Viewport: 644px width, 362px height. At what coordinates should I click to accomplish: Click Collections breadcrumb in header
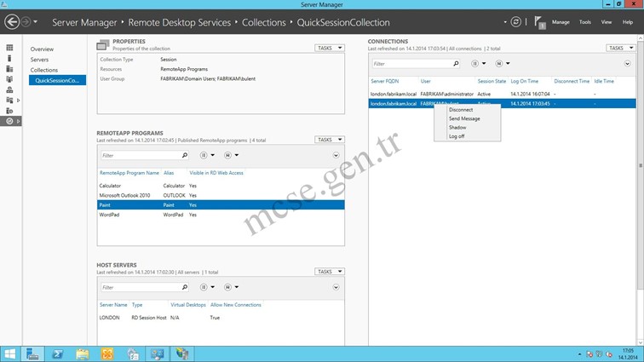[x=264, y=23]
